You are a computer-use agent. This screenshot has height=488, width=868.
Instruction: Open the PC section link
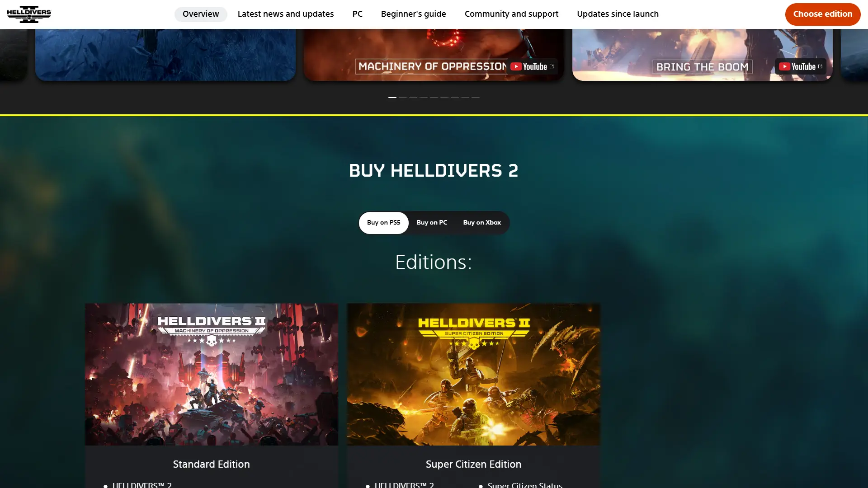tap(357, 14)
